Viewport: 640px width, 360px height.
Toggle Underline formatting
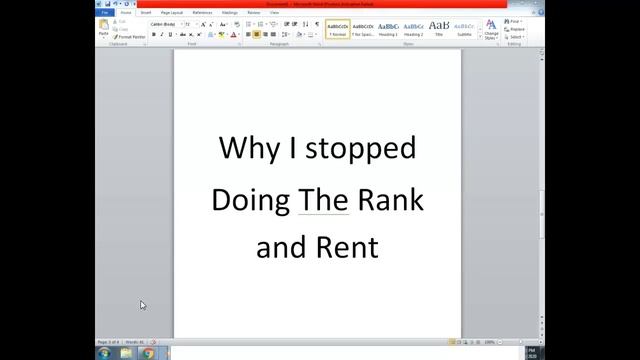(170, 35)
